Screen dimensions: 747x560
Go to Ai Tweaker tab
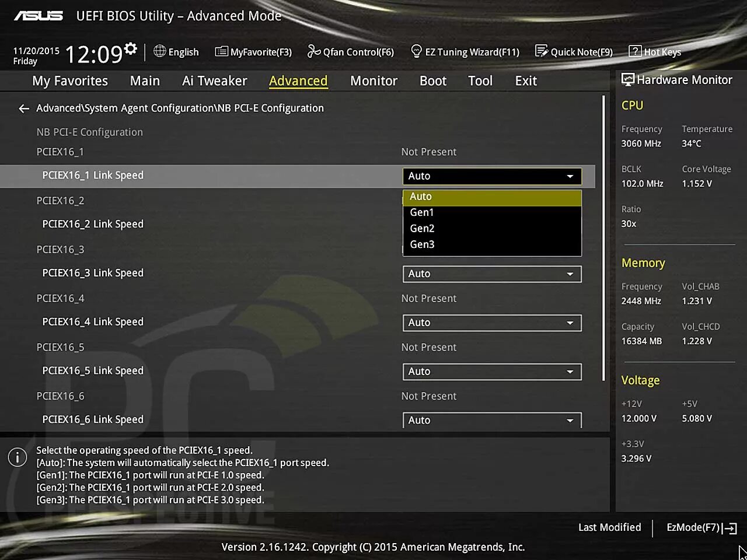tap(215, 81)
